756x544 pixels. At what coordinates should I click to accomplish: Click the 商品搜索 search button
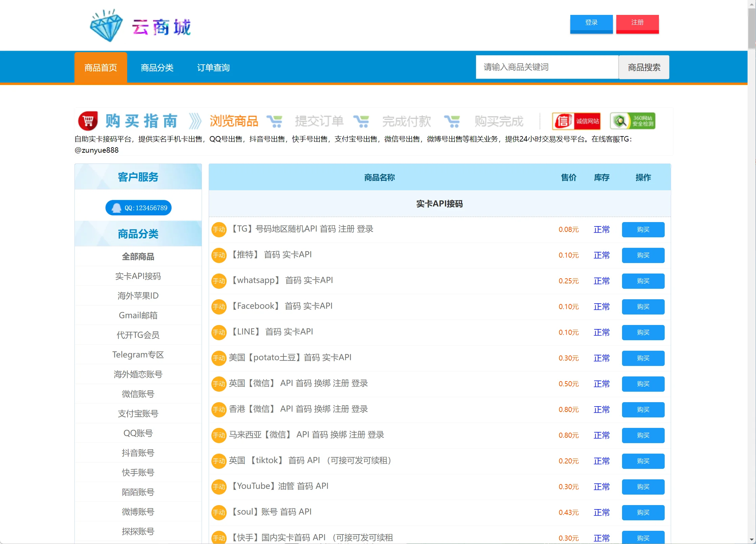pyautogui.click(x=644, y=67)
